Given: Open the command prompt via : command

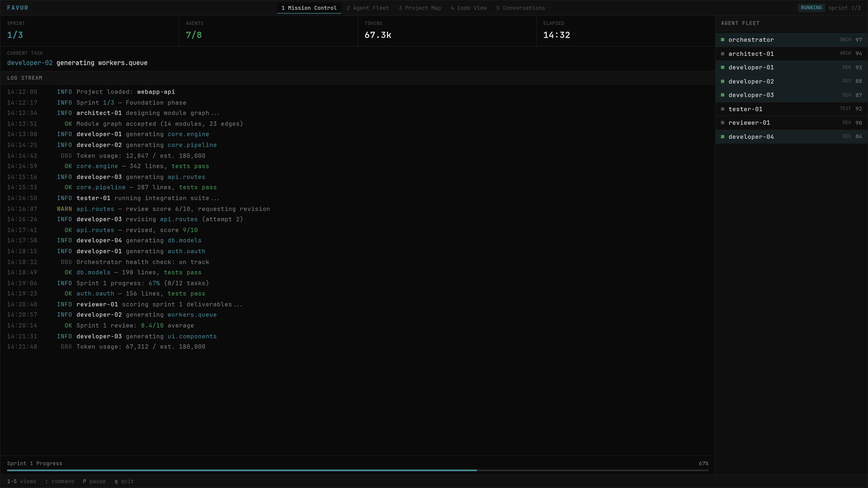Looking at the screenshot, I should coord(60,481).
